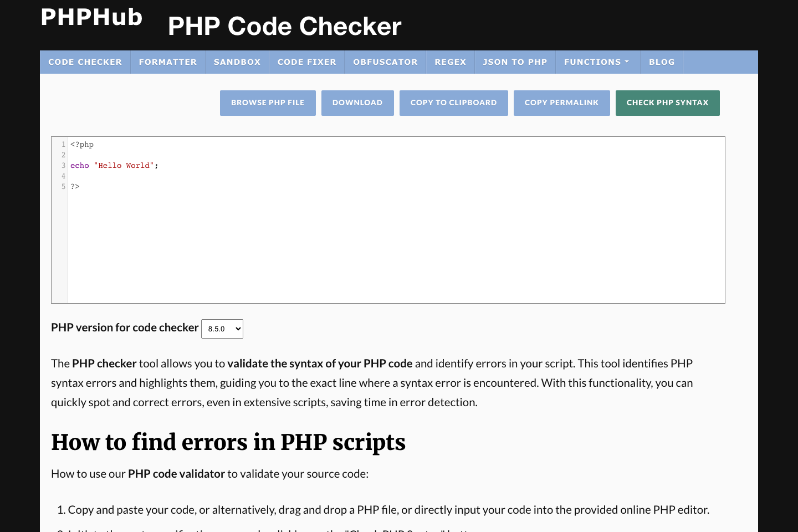Screen dimensions: 798x532
Task: Click the CHECK PHP SYNTAX button
Action: click(x=667, y=103)
